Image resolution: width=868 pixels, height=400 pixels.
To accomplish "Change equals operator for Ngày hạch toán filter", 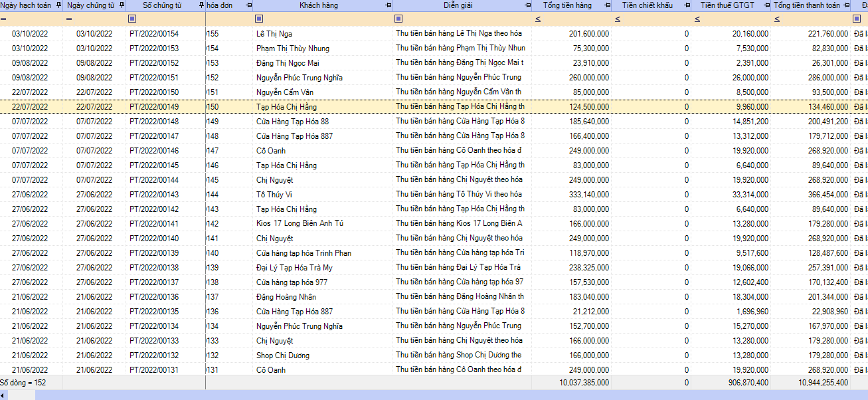I will 4,19.
